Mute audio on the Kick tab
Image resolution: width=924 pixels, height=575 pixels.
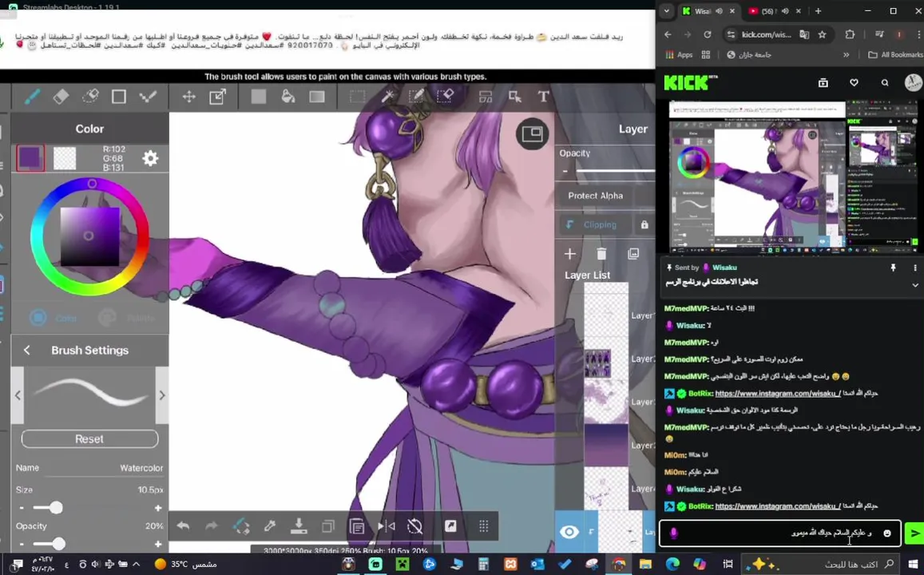click(x=720, y=11)
